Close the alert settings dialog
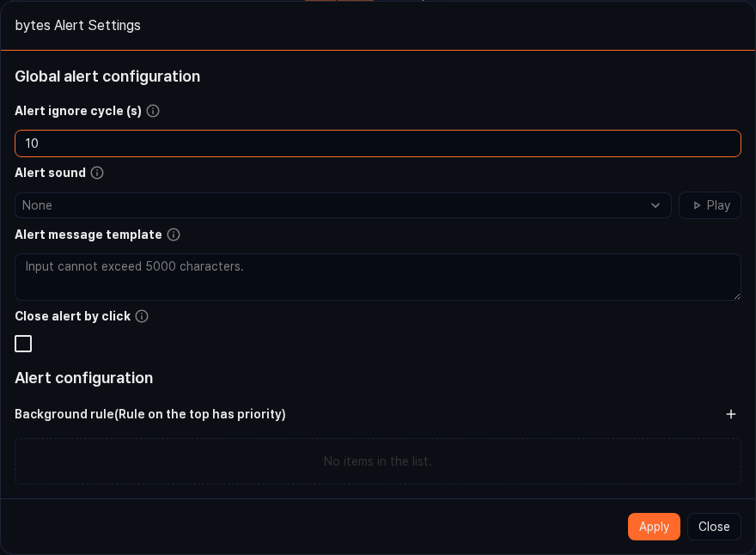This screenshot has height=555, width=756. tap(714, 527)
